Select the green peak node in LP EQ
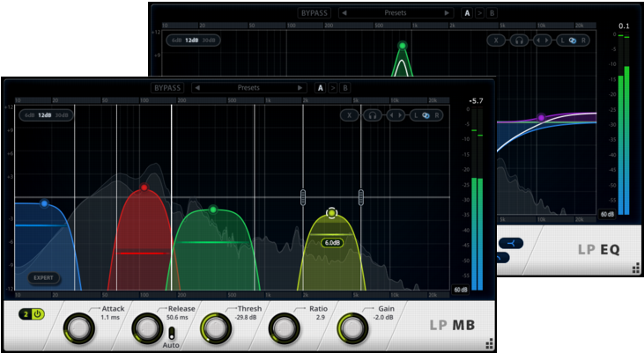The width and height of the screenshot is (644, 353). [403, 45]
